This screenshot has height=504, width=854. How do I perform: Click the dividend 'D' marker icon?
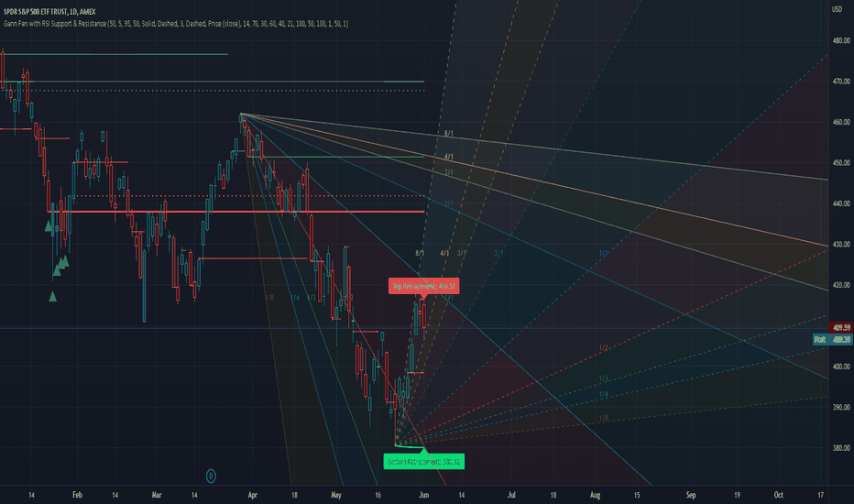tap(211, 477)
